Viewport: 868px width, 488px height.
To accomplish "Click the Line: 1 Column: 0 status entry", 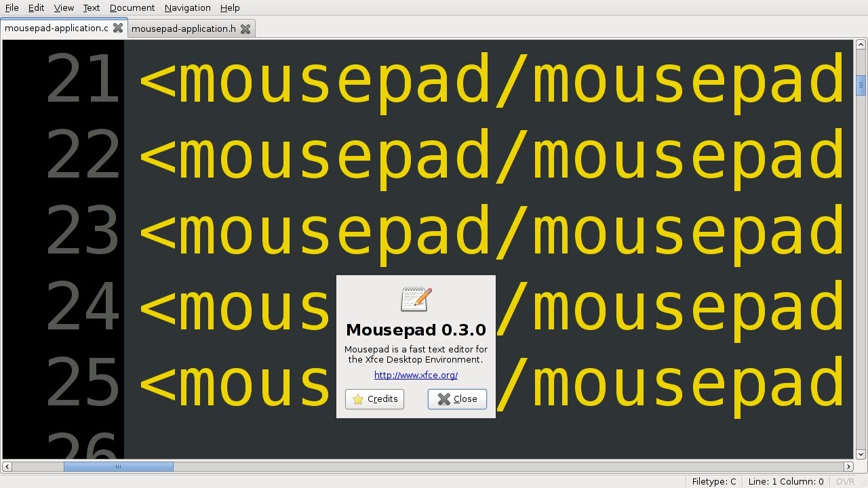I will click(x=786, y=481).
